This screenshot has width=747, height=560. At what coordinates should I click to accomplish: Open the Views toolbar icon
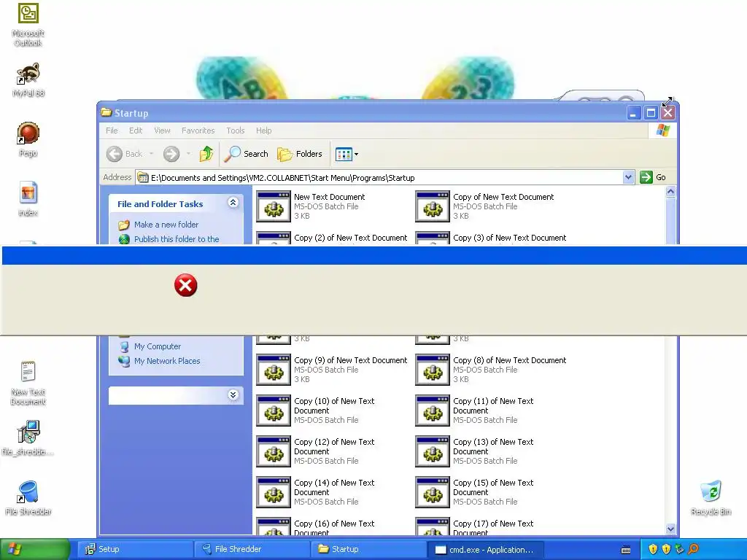(344, 155)
